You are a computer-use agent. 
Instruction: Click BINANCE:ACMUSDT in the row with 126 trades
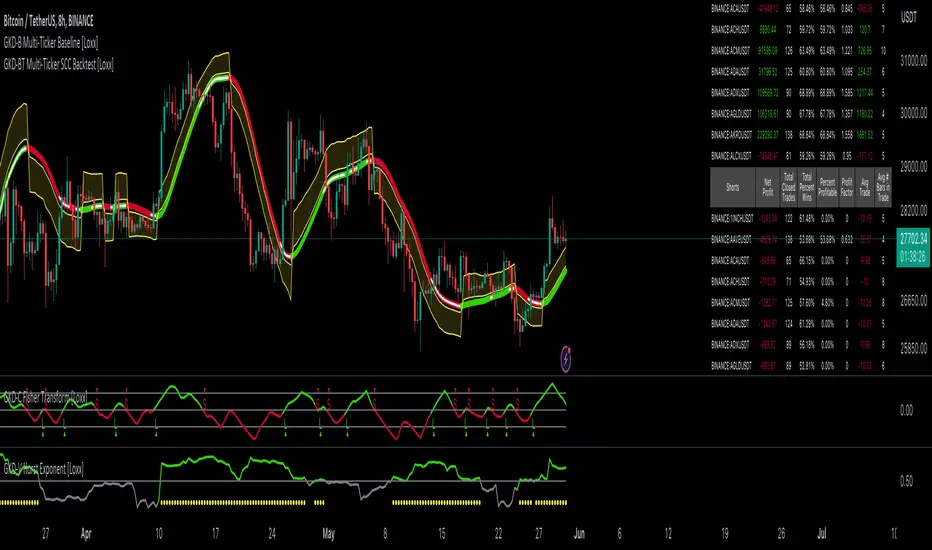click(731, 51)
